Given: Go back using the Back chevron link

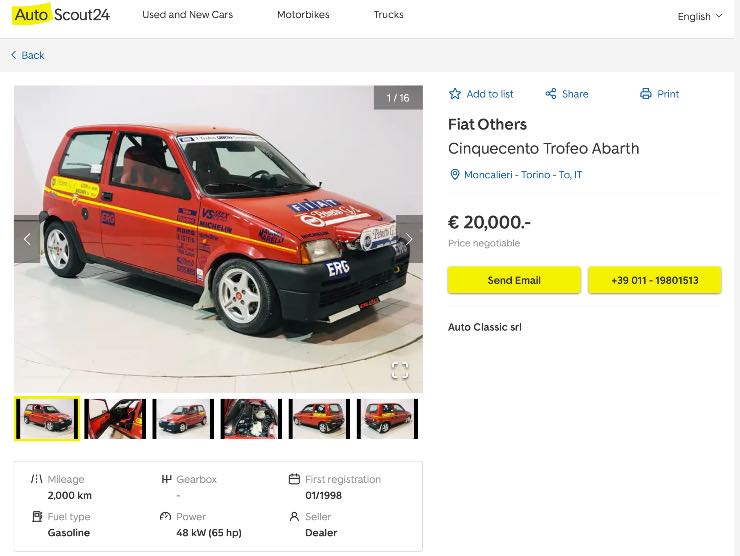Looking at the screenshot, I should tap(28, 55).
